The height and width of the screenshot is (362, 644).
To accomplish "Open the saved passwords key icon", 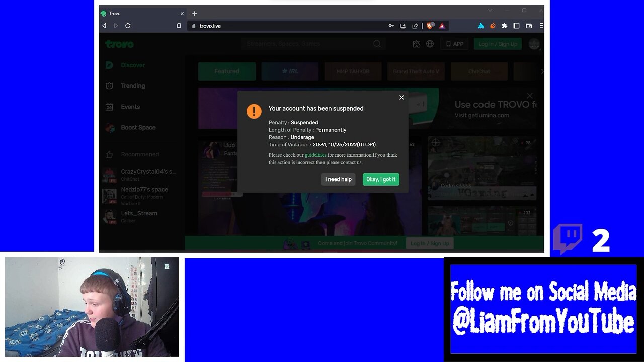I will [x=391, y=26].
